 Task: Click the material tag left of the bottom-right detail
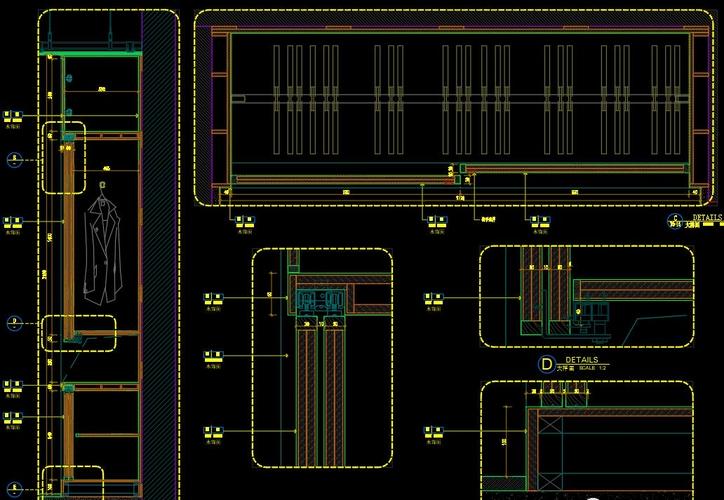click(434, 432)
